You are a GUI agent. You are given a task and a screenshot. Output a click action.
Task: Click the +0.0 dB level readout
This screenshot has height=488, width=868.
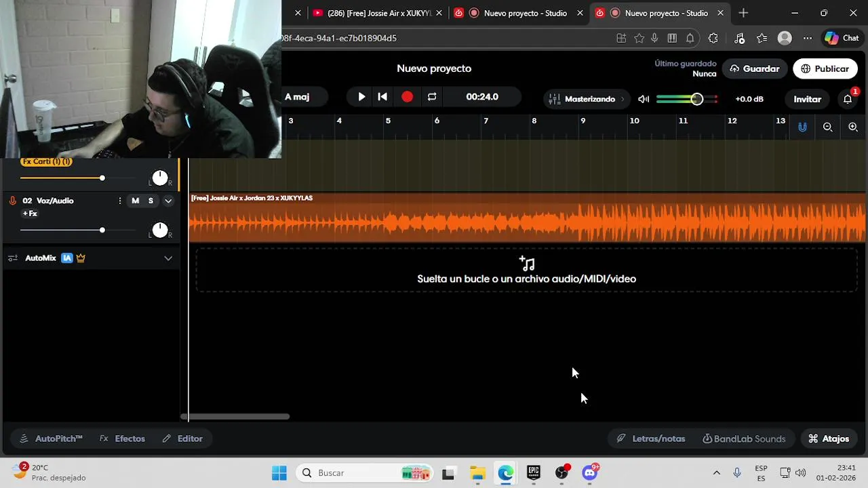point(749,99)
